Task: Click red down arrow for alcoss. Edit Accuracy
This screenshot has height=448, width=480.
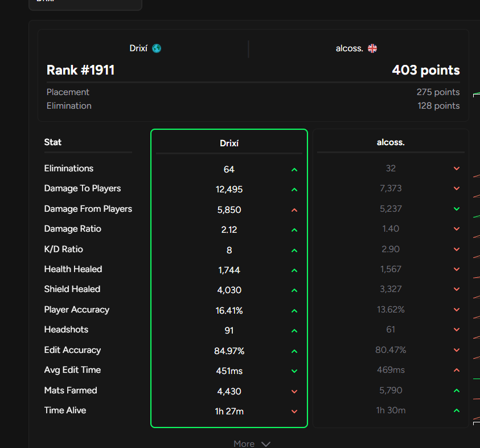Action: click(457, 350)
